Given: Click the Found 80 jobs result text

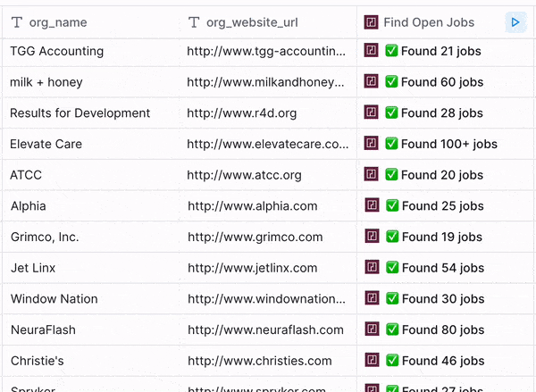Looking at the screenshot, I should [443, 329].
